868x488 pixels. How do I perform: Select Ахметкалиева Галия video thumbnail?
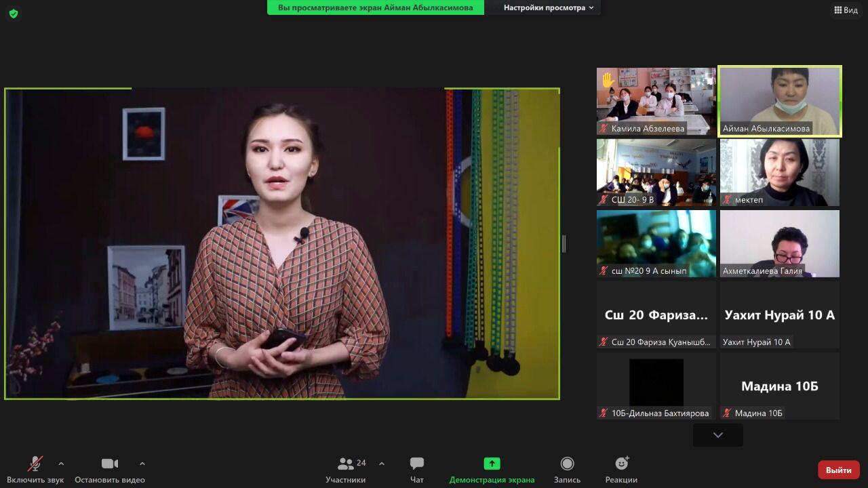coord(779,243)
